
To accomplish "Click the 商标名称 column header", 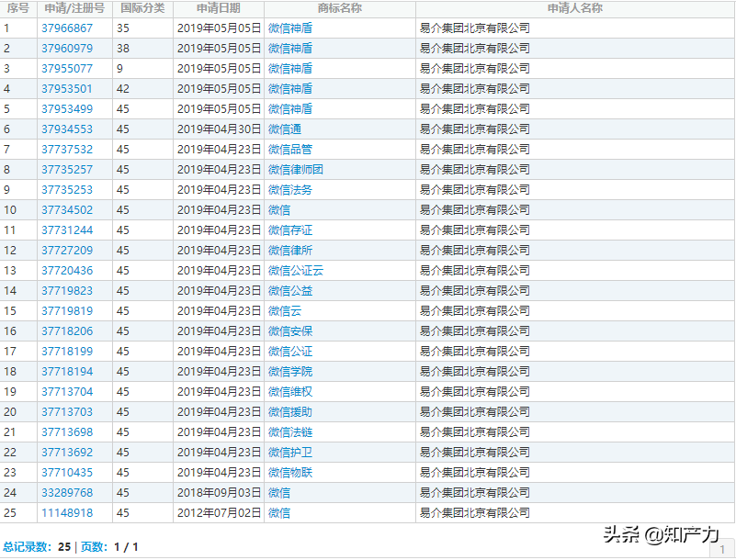I will 340,8.
